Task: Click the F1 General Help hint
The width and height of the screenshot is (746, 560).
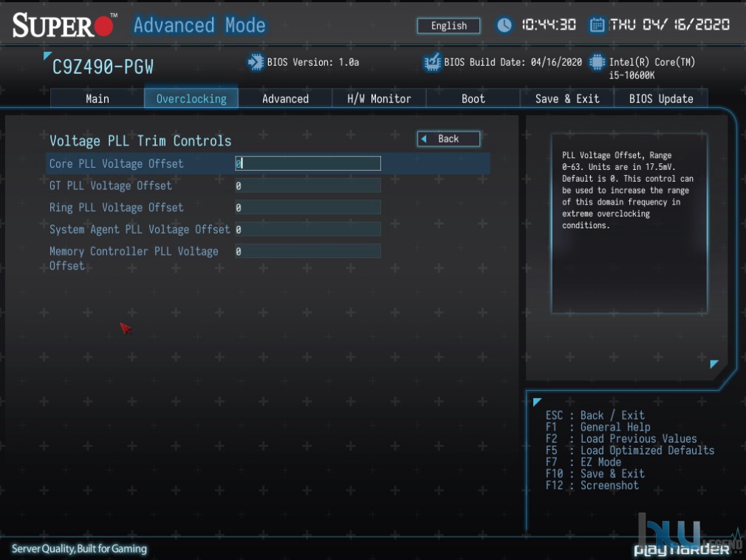Action: (x=598, y=427)
